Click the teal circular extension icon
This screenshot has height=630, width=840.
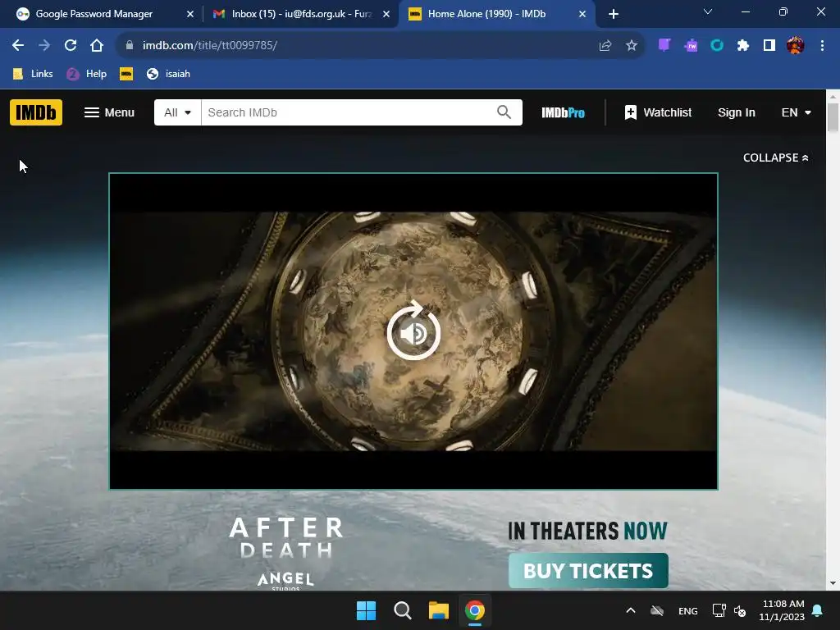717,46
